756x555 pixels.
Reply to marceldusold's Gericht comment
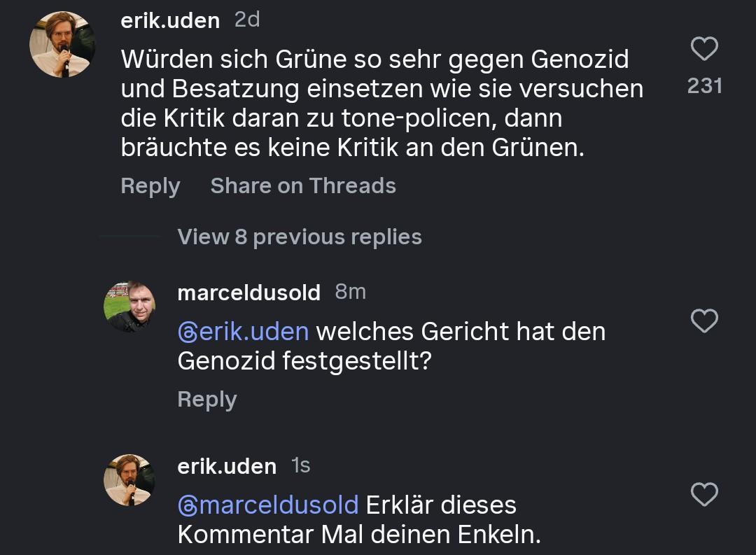coord(207,400)
